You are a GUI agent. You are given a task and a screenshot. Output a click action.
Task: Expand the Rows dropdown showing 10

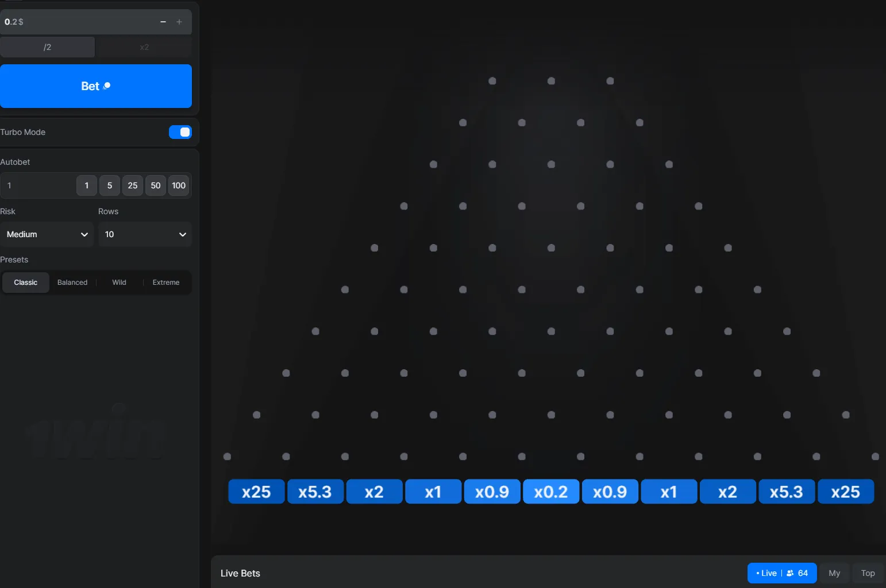click(145, 234)
